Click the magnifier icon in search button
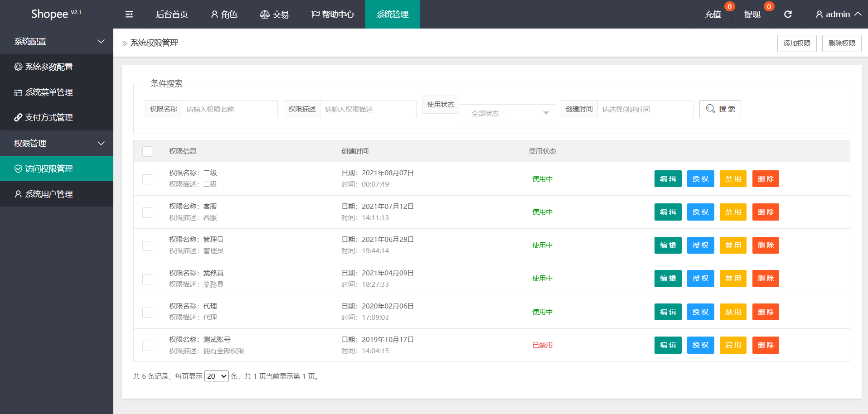 tap(711, 109)
